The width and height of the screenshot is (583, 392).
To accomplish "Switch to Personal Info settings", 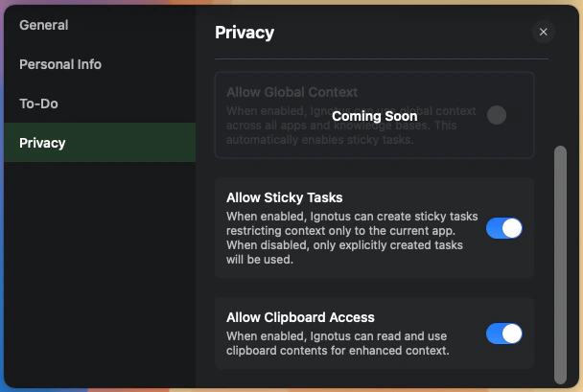I will (x=100, y=64).
